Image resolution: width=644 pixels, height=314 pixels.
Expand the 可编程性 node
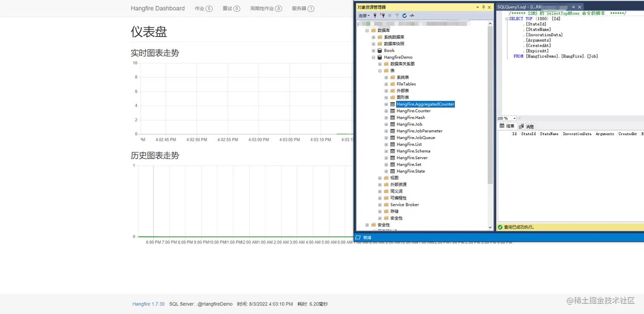point(380,198)
